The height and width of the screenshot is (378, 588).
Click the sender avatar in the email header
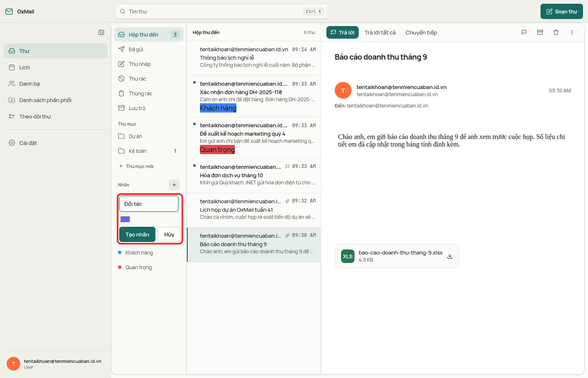(343, 91)
